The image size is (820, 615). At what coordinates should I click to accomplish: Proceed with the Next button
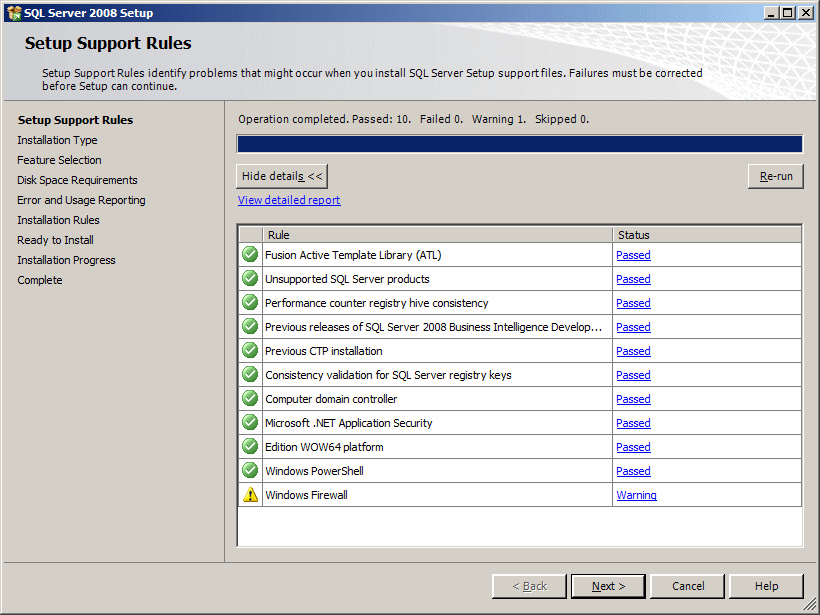click(608, 586)
